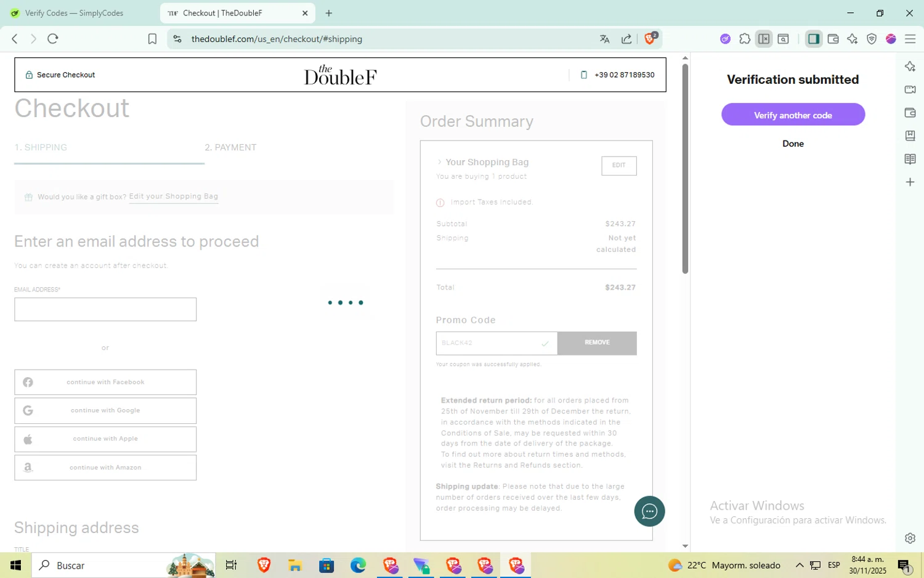Click the EDIT shopping bag button
Image resolution: width=924 pixels, height=578 pixels.
(x=618, y=165)
